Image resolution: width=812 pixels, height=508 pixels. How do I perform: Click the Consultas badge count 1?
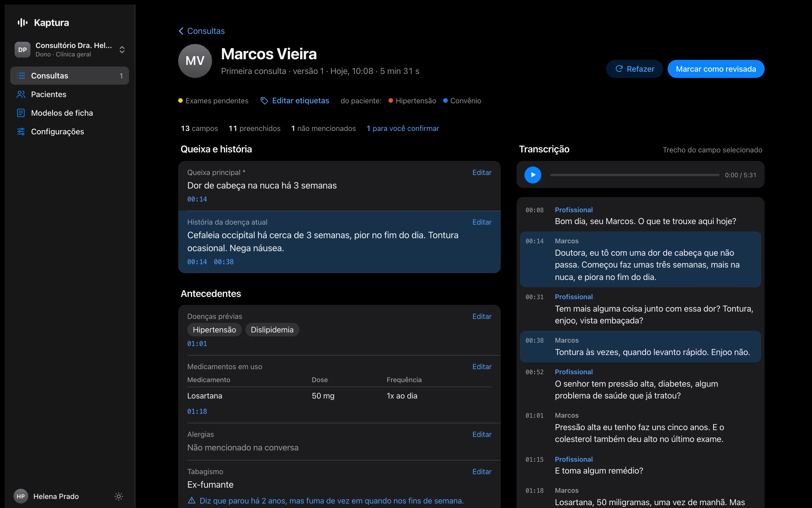(x=121, y=76)
